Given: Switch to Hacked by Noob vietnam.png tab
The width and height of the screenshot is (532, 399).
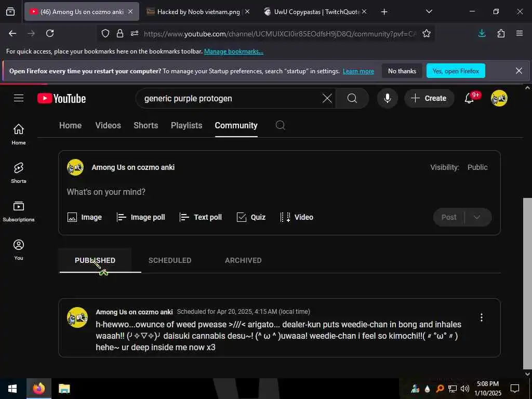Looking at the screenshot, I should click(x=194, y=11).
